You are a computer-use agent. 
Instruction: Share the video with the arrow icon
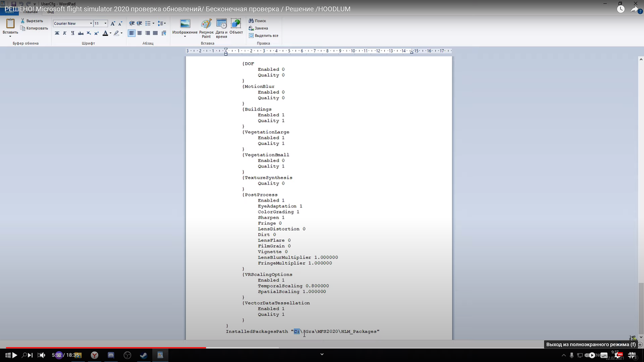click(x=635, y=9)
